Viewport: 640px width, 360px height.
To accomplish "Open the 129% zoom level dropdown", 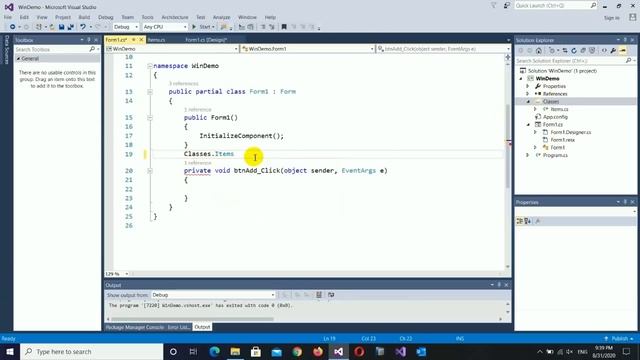I will [x=127, y=274].
